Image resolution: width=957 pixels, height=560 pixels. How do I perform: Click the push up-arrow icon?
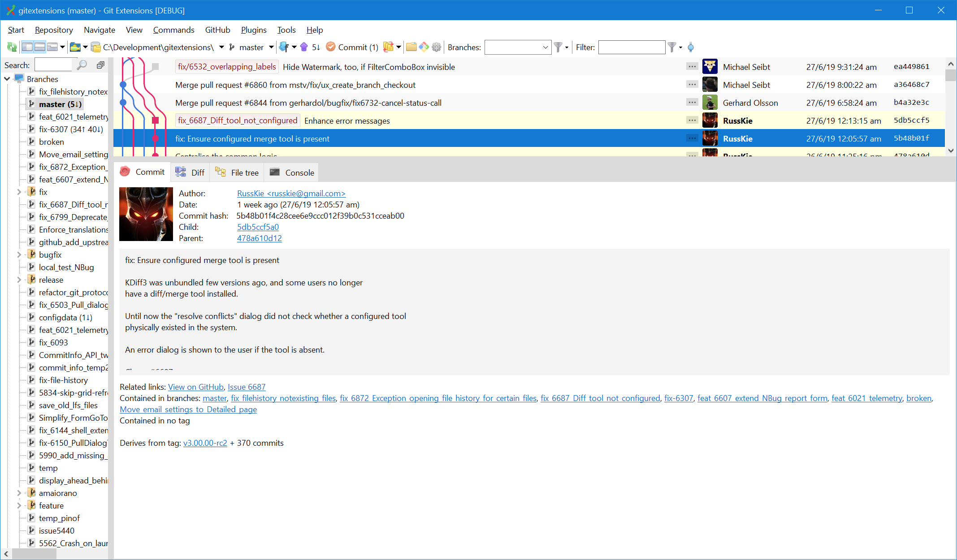[304, 47]
